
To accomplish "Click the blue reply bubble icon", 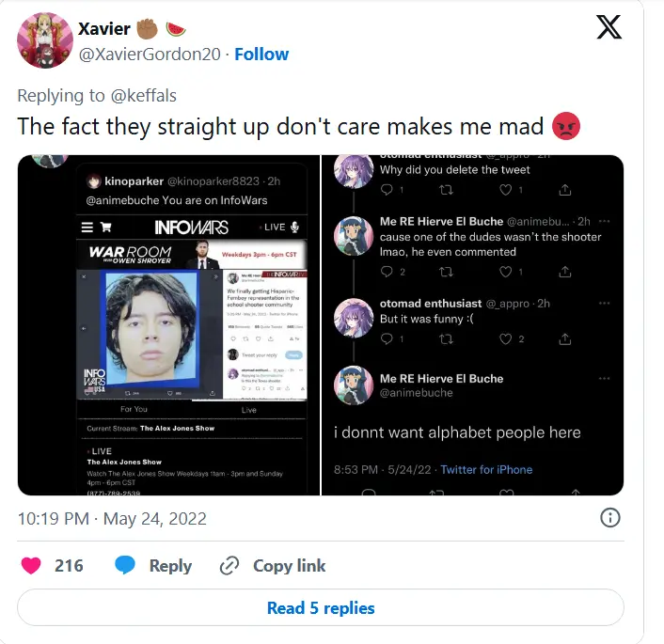I will [x=125, y=565].
